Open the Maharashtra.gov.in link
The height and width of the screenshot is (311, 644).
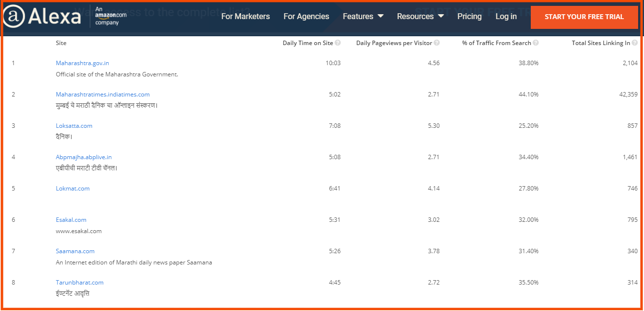tap(82, 63)
